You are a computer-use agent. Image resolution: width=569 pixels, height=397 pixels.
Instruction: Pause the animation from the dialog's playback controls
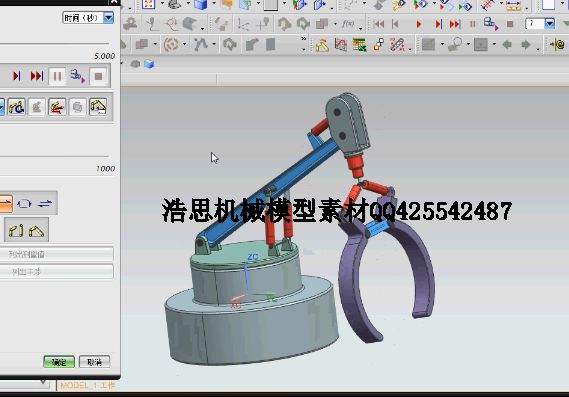(x=57, y=76)
